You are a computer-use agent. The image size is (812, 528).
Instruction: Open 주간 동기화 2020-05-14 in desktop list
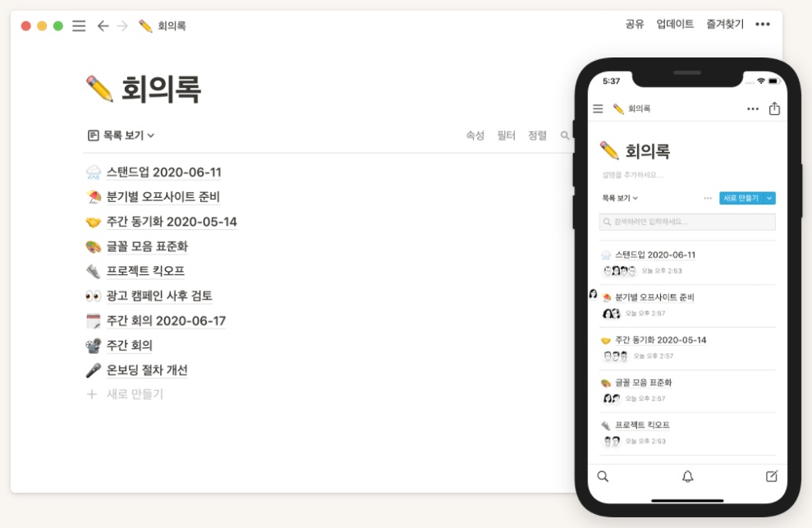point(172,222)
